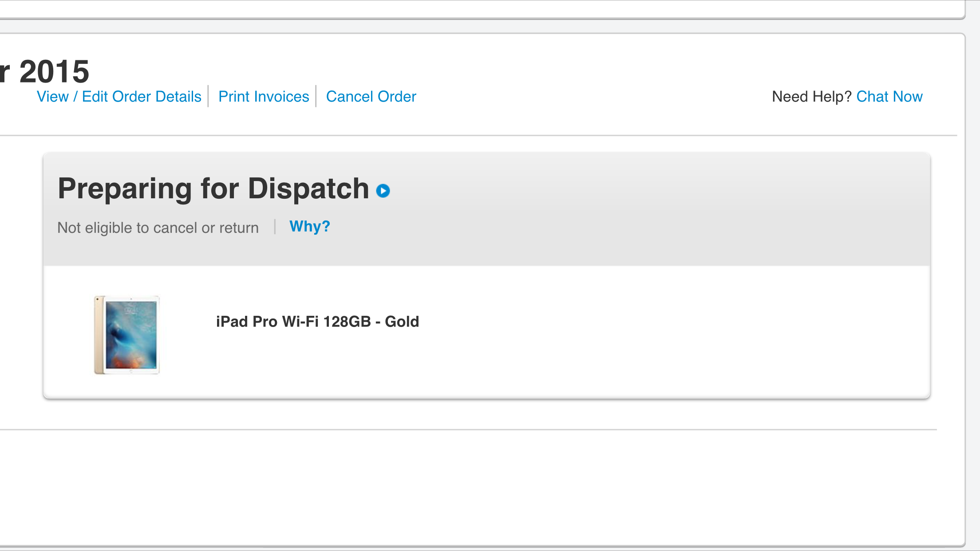Click the Not eligible to cancel or return text
Screen dimensions: 980x551
158,228
